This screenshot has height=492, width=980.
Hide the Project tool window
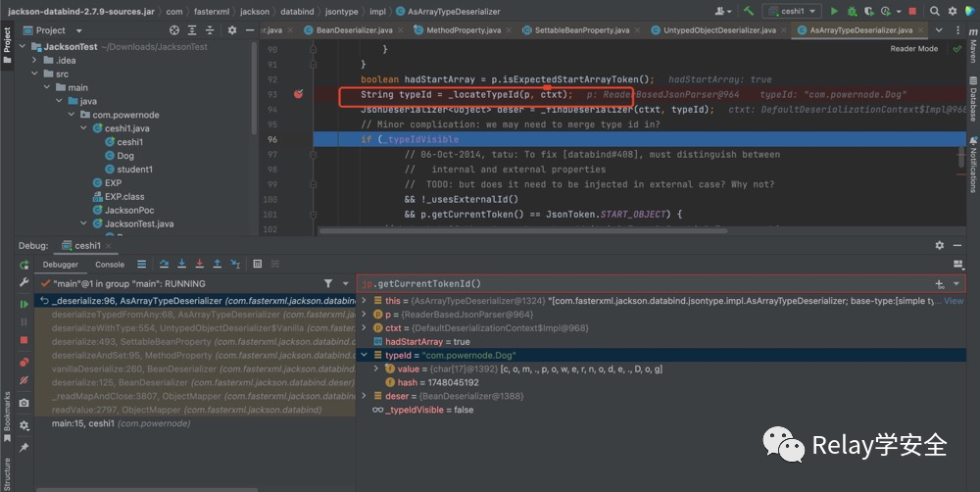(x=249, y=30)
